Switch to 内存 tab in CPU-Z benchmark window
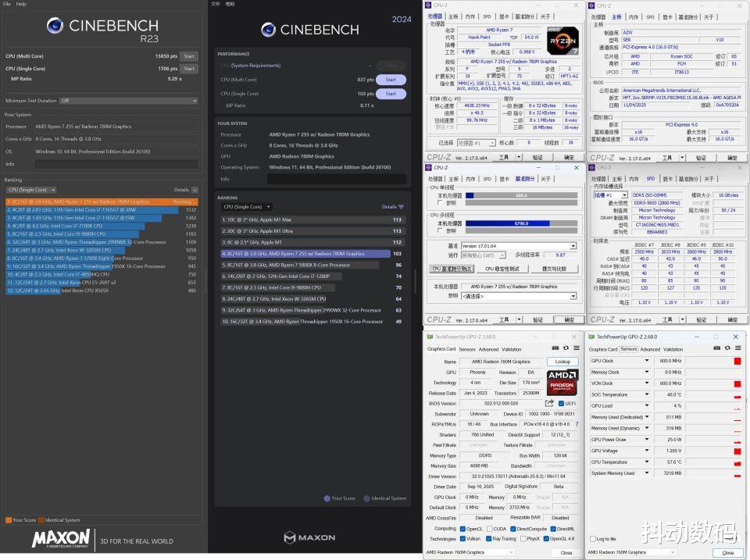750x560 pixels. (x=470, y=179)
